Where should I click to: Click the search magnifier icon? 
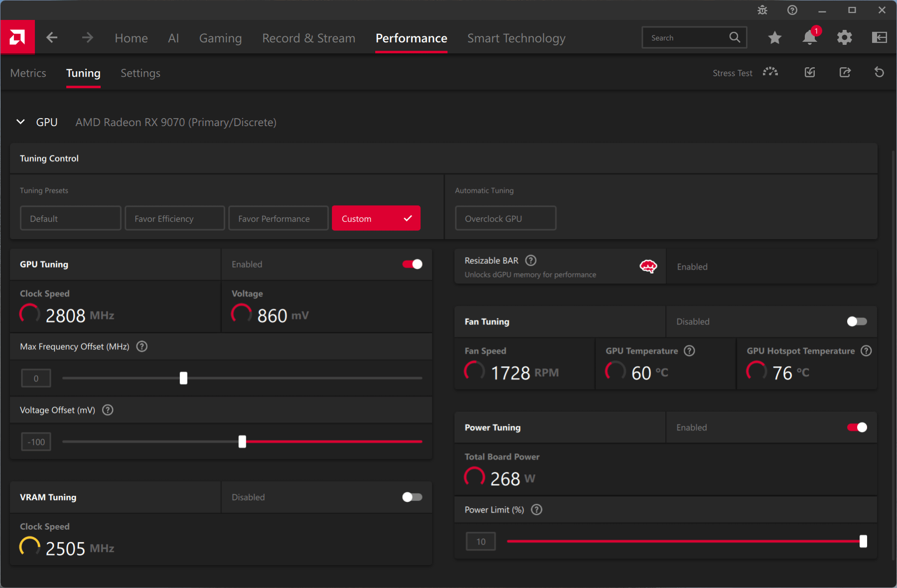735,37
